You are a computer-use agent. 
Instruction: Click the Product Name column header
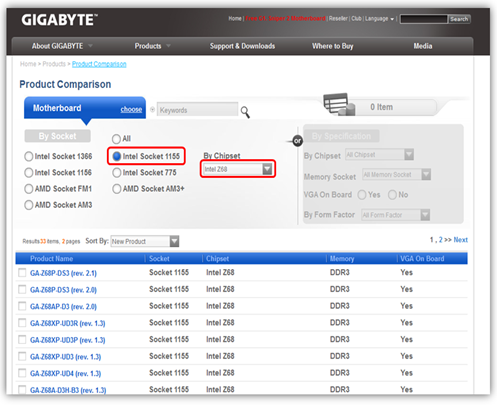(51, 259)
